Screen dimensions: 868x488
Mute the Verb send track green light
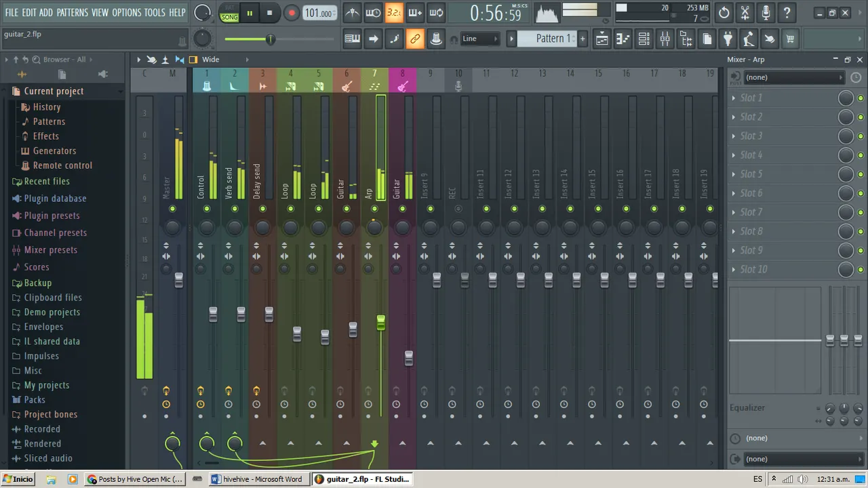(x=235, y=209)
